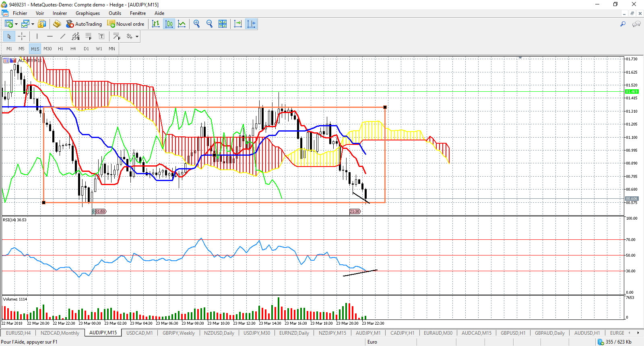Switch chart to line chart display

click(182, 24)
